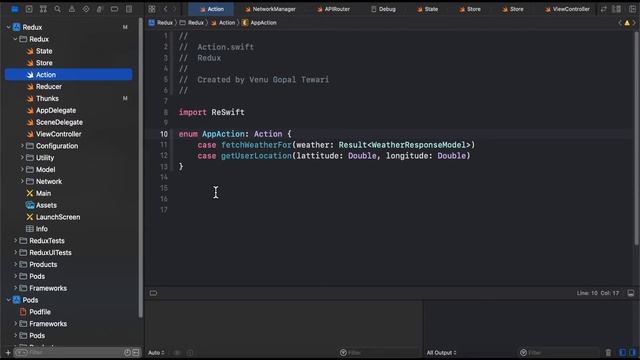640x360 pixels.
Task: Open variables filter options icon
Action: coord(343,352)
